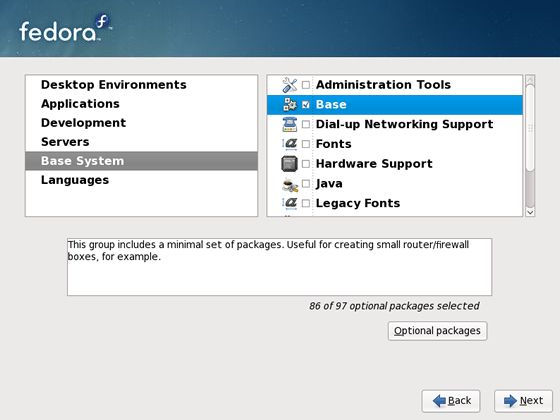
Task: Click the Dial-up Networking telephone icon
Action: (290, 124)
